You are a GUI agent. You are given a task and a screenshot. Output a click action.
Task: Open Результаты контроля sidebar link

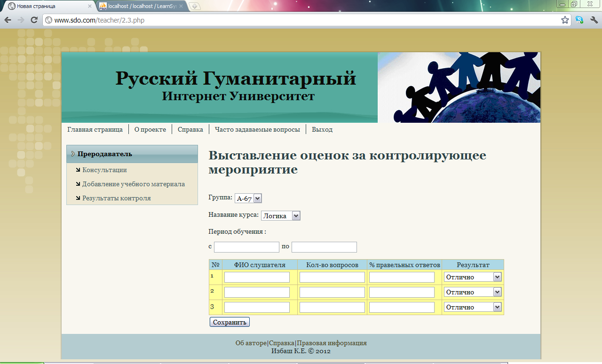tap(117, 198)
